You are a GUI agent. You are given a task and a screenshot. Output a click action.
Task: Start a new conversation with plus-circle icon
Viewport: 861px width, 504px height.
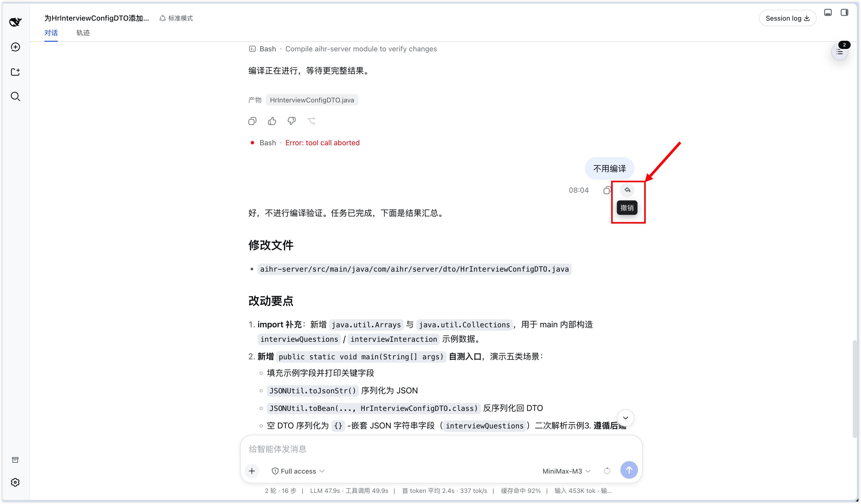15,47
